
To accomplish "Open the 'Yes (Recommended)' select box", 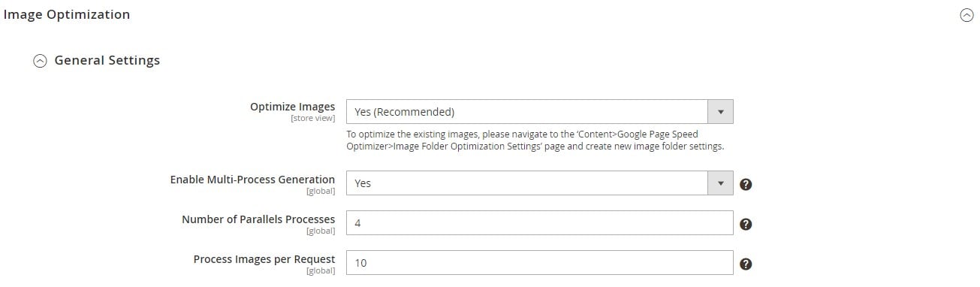I will coord(539,112).
